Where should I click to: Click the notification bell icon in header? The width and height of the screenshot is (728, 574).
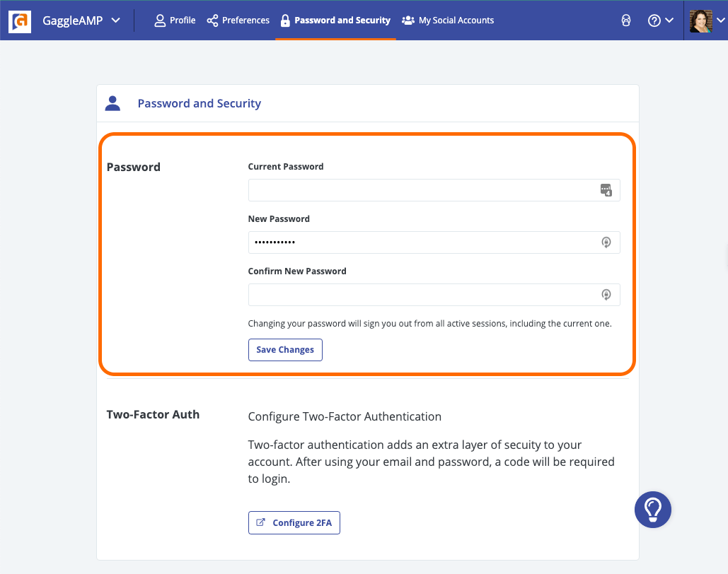[626, 20]
